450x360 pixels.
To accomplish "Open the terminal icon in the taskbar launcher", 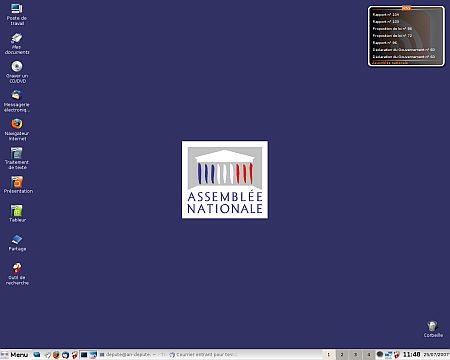I will (84, 355).
